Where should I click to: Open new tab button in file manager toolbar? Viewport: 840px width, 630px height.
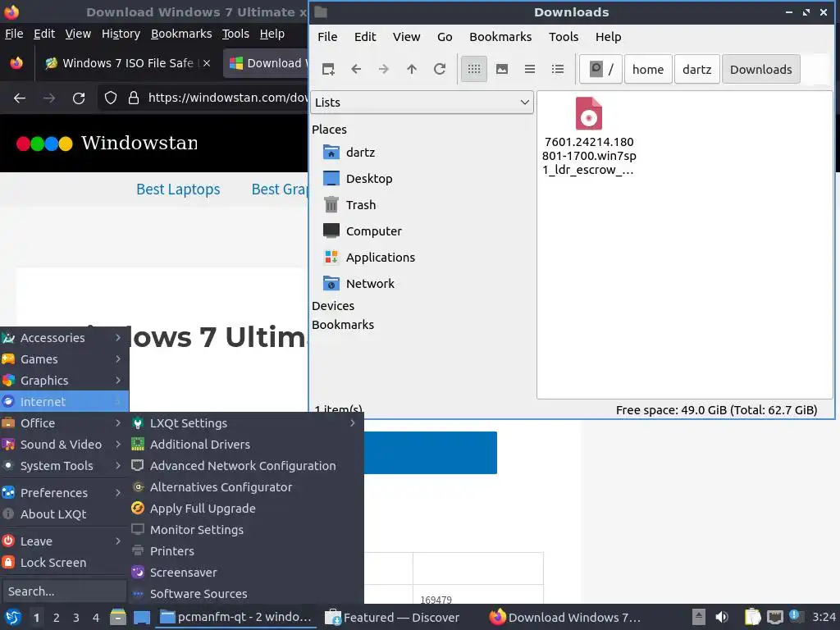(328, 69)
